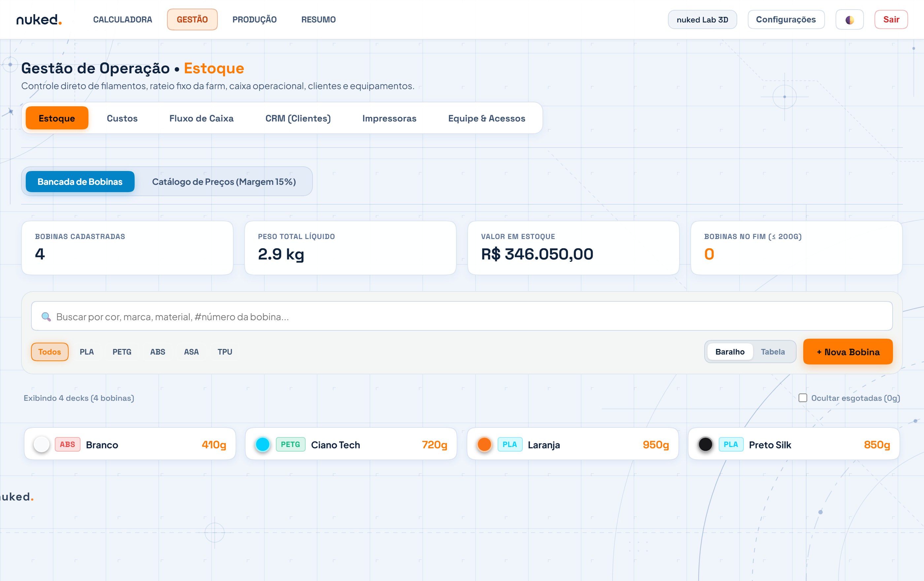Open the GESTÃO section
The width and height of the screenshot is (924, 581).
[x=192, y=19]
